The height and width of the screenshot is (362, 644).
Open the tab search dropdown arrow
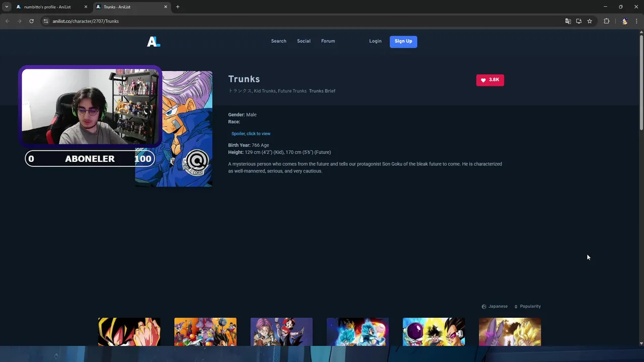pyautogui.click(x=7, y=7)
